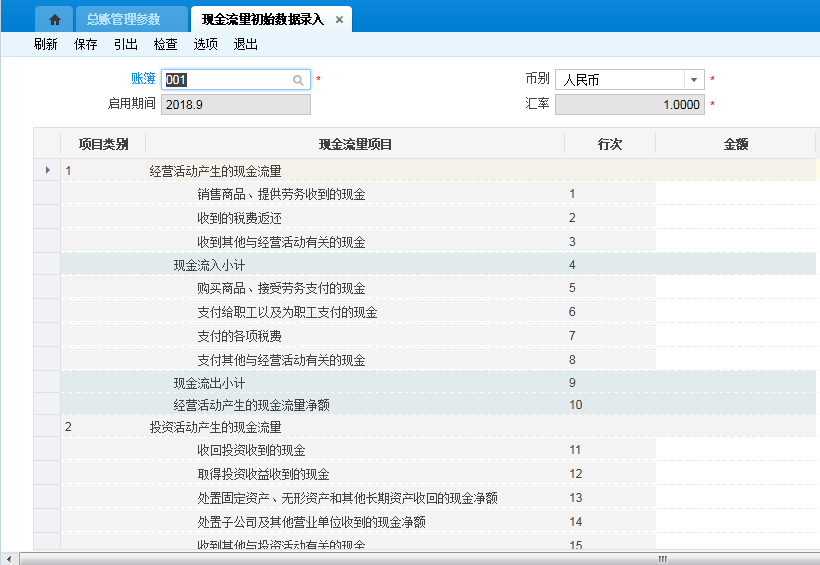Click 保存 to save data

85,44
